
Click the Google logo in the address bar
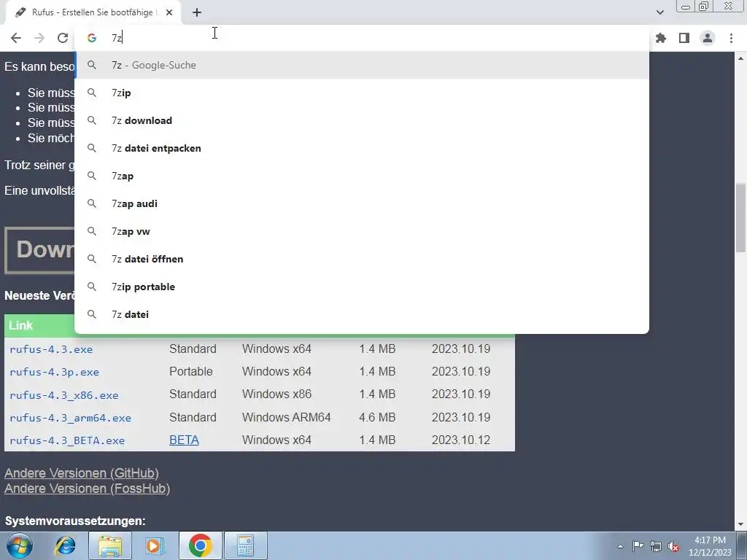click(91, 38)
